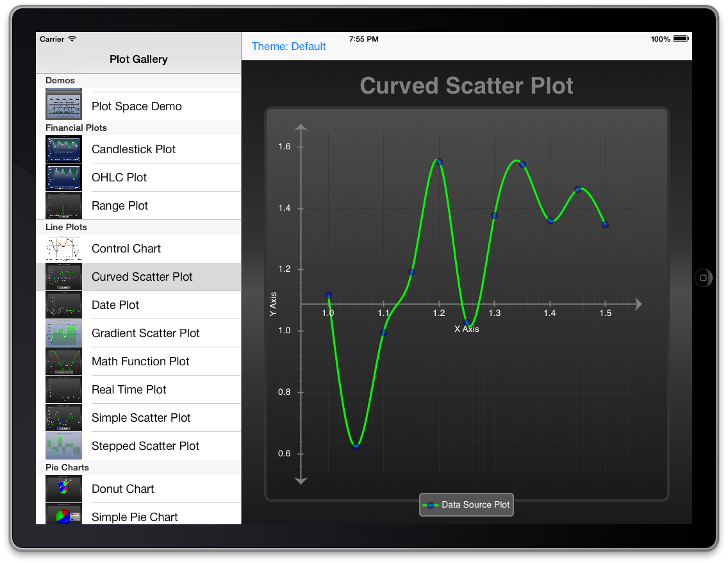Screen dimensions: 728x564
Task: Tap the Control Chart thumbnail image
Action: (x=63, y=249)
